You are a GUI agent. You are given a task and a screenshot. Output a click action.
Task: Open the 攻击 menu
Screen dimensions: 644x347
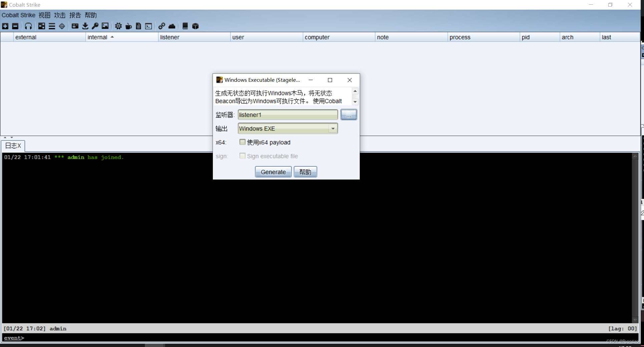point(60,15)
